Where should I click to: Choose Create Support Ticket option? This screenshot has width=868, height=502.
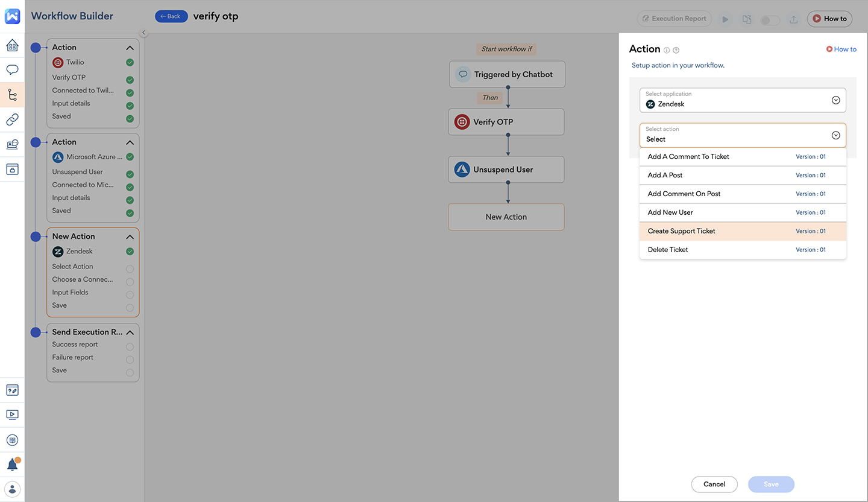click(x=743, y=231)
